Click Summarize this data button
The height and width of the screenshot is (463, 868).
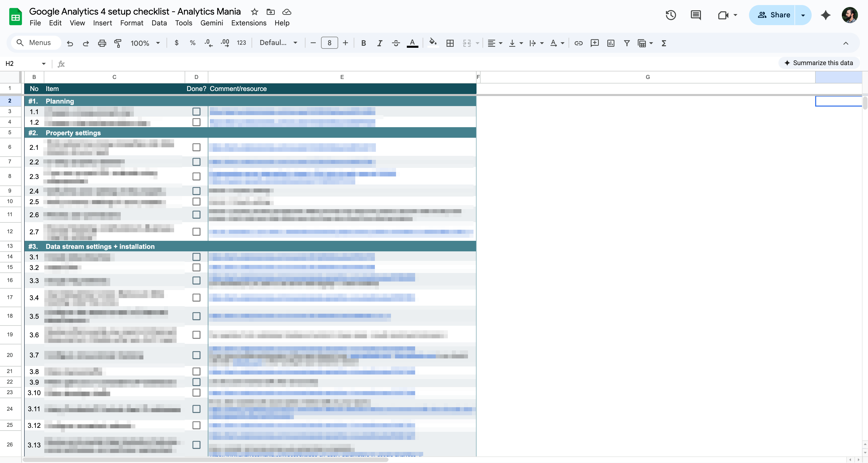coord(819,63)
